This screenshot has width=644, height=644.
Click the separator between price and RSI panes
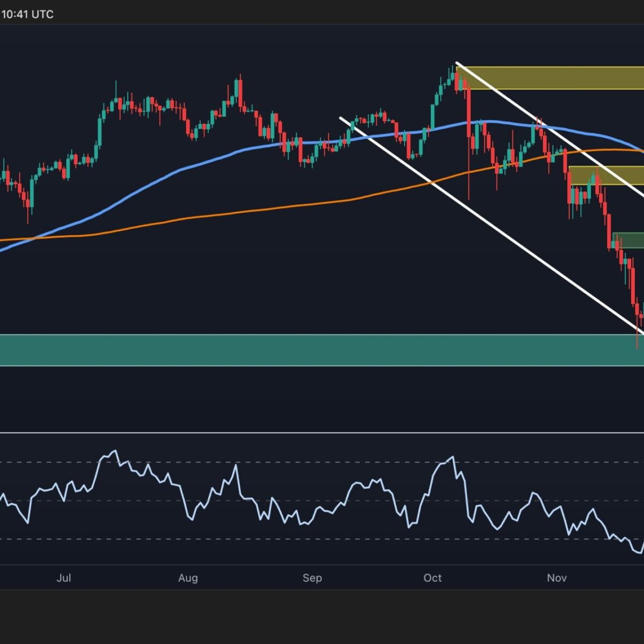[x=322, y=432]
